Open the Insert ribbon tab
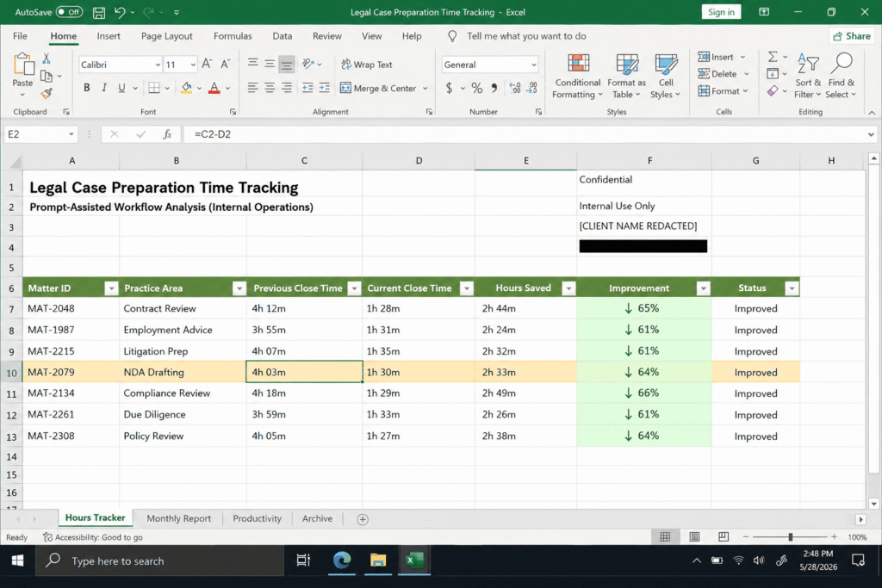The image size is (882, 588). pos(109,36)
